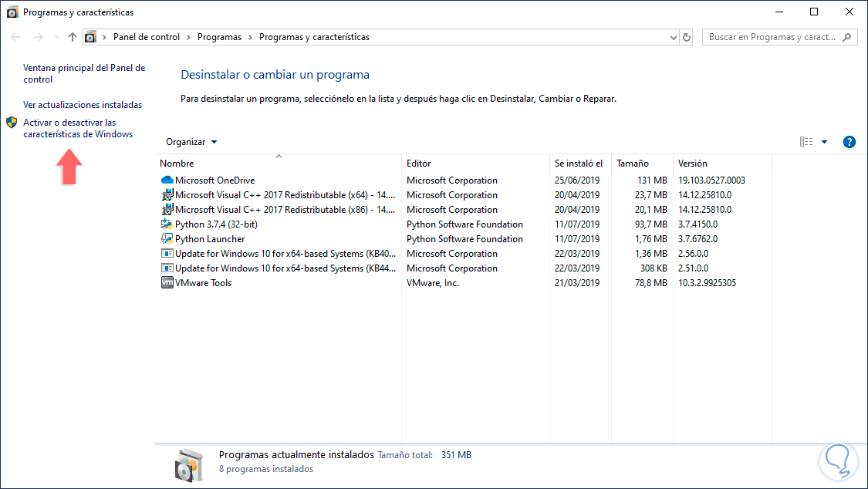Open Activar o desactivar las características de Windows
Image resolution: width=868 pixels, height=489 pixels.
pos(78,128)
